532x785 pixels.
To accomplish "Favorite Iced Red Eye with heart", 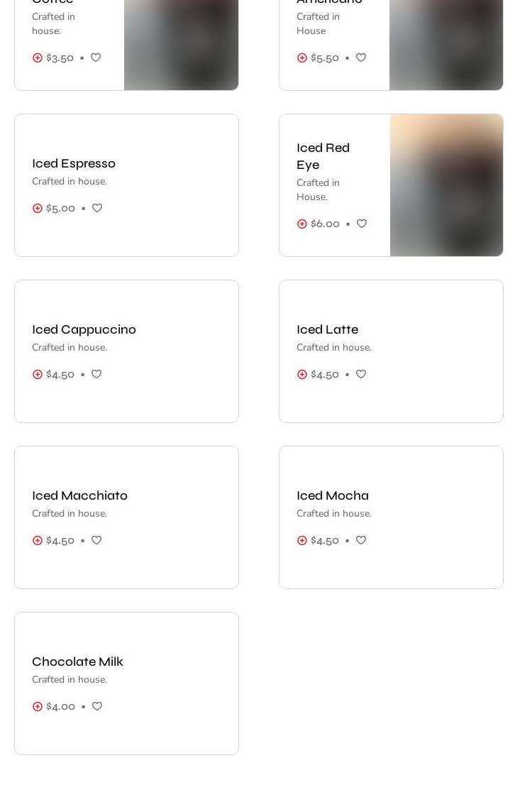I will [362, 224].
